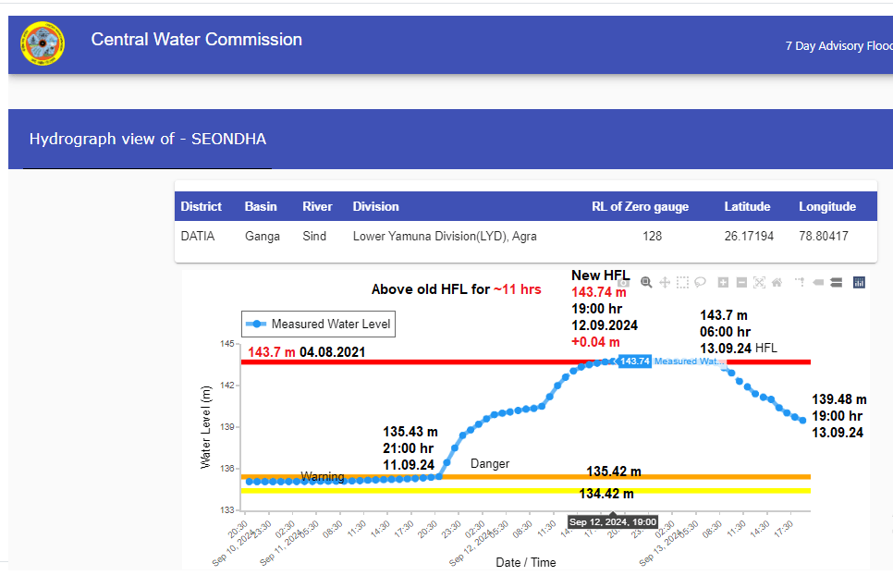This screenshot has height=588, width=893.
Task: Open the Central Water Commission title link
Action: (x=196, y=40)
